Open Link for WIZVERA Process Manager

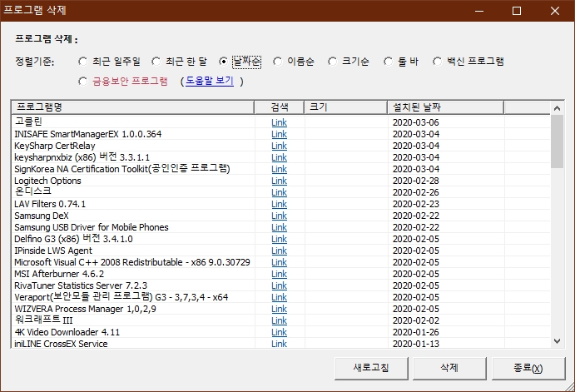[279, 309]
